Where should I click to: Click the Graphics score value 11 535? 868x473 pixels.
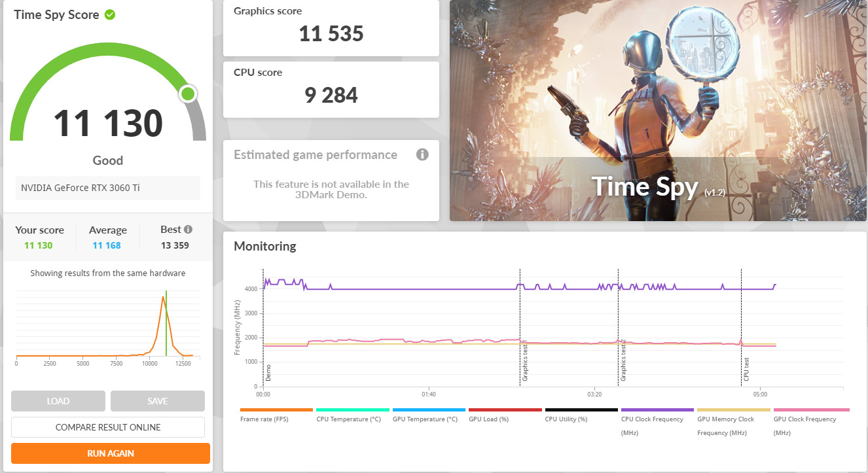tap(331, 34)
